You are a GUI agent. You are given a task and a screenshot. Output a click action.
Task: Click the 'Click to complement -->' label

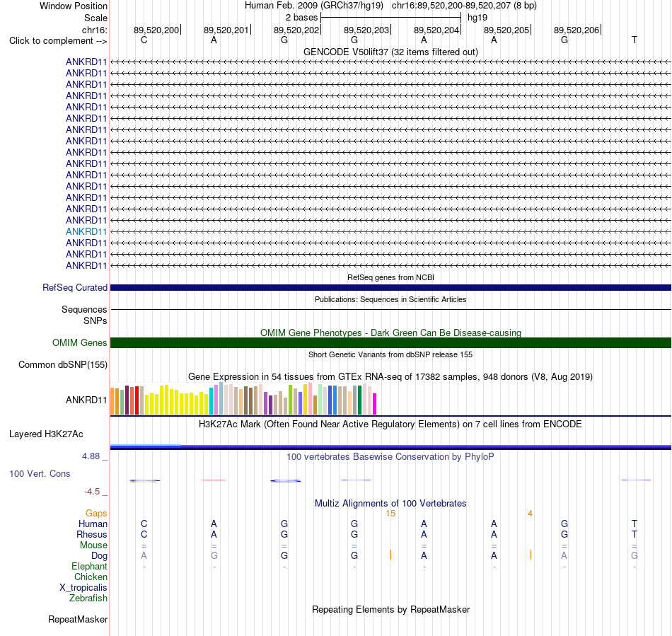pos(58,41)
